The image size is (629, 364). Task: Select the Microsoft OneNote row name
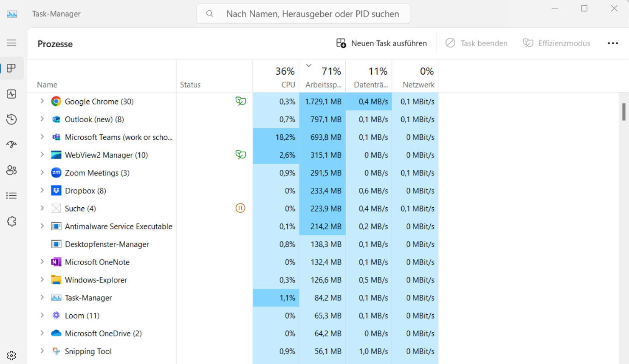(97, 262)
